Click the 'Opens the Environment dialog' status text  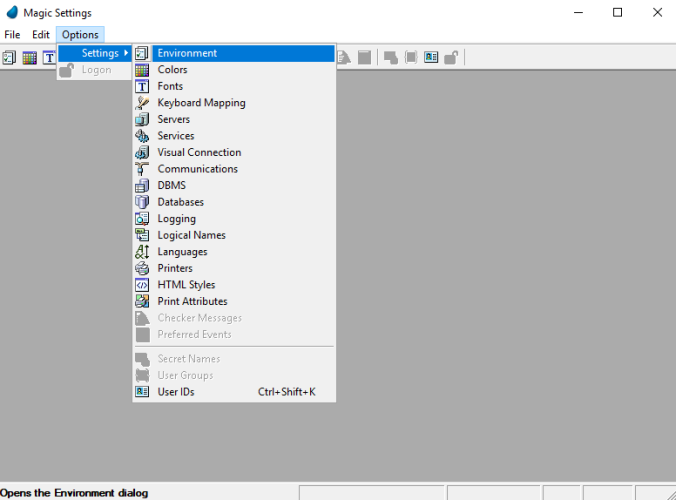(74, 493)
